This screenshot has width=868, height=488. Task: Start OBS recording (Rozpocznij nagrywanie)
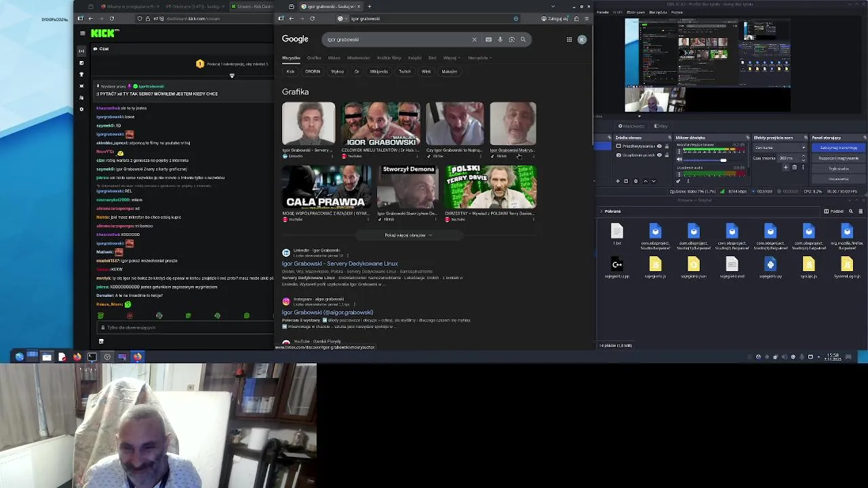[838, 158]
